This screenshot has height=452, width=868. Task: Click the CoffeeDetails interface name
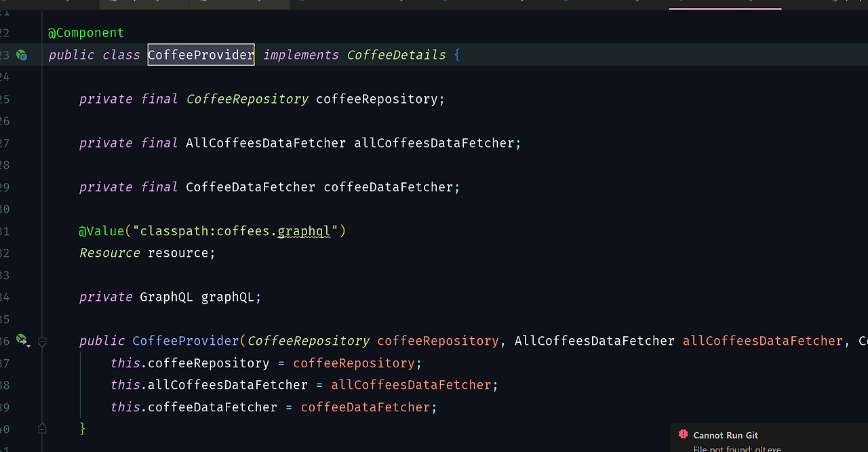[396, 55]
